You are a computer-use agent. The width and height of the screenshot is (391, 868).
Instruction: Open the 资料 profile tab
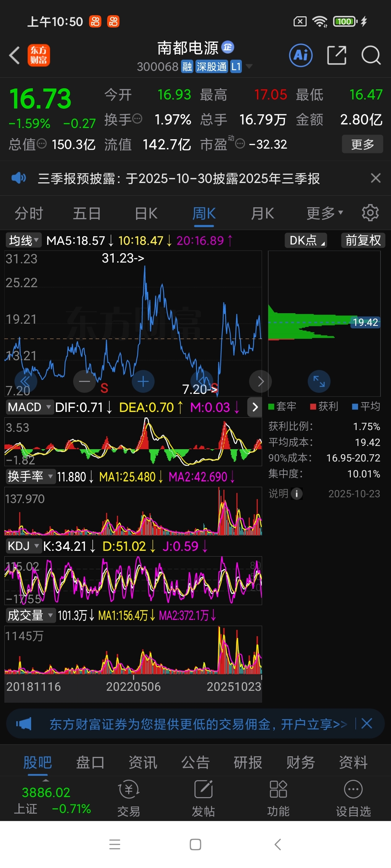coord(353,762)
